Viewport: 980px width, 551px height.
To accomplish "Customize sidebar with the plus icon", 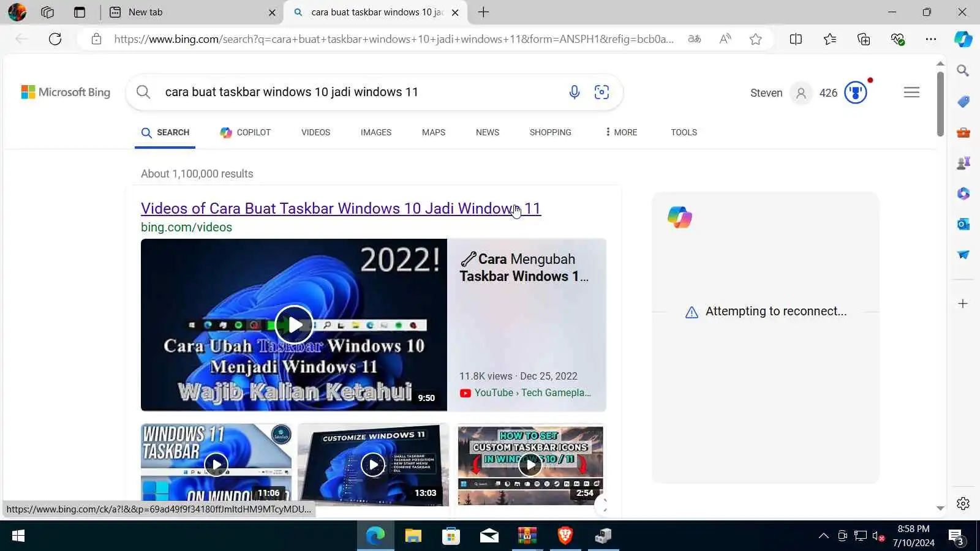I will click(x=963, y=304).
